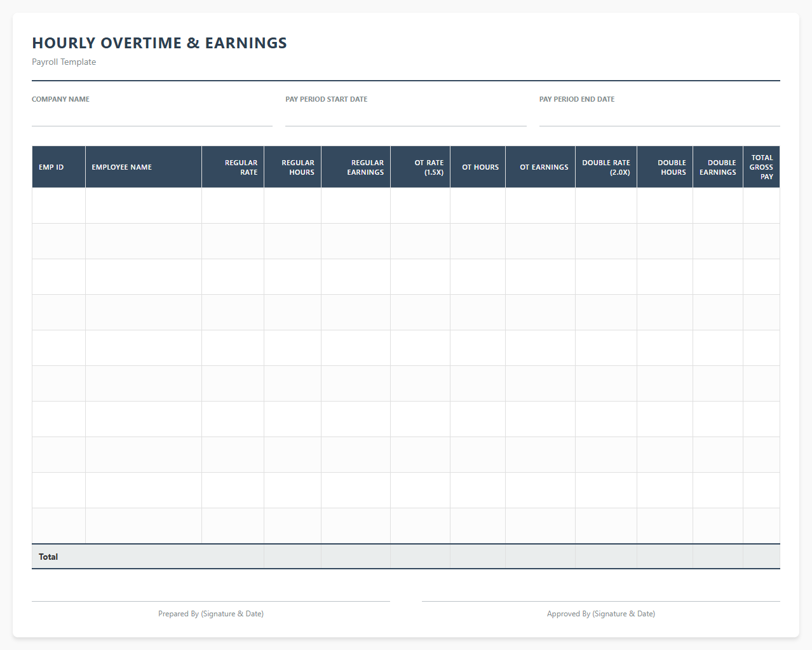Select the Double Hours column header
Viewport: 812px width, 650px height.
click(665, 167)
